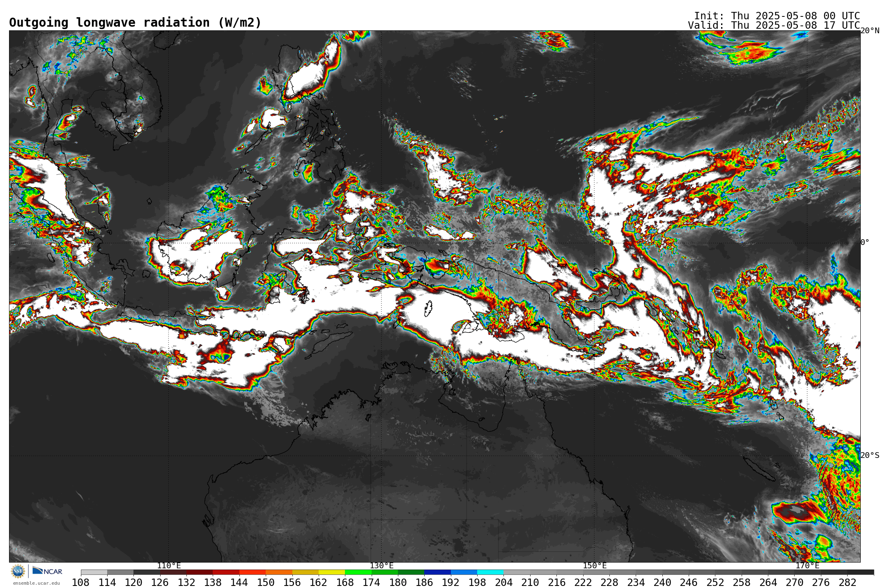Click the 204 colorbar tick value

coord(503,583)
